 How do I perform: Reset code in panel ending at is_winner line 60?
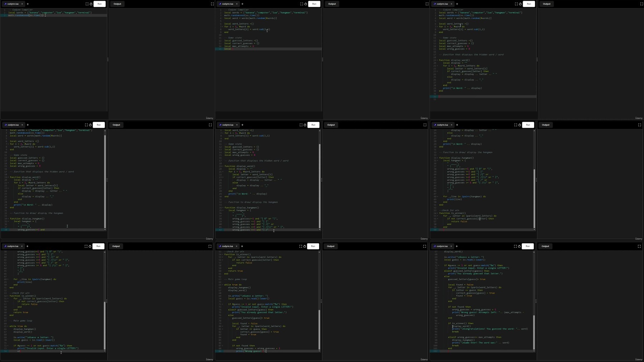(519, 125)
